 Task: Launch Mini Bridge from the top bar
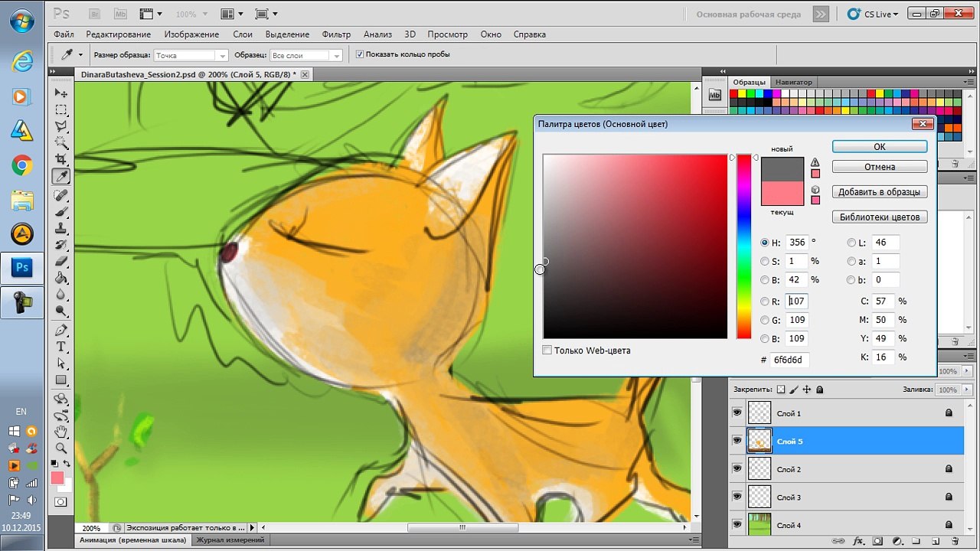(x=120, y=14)
